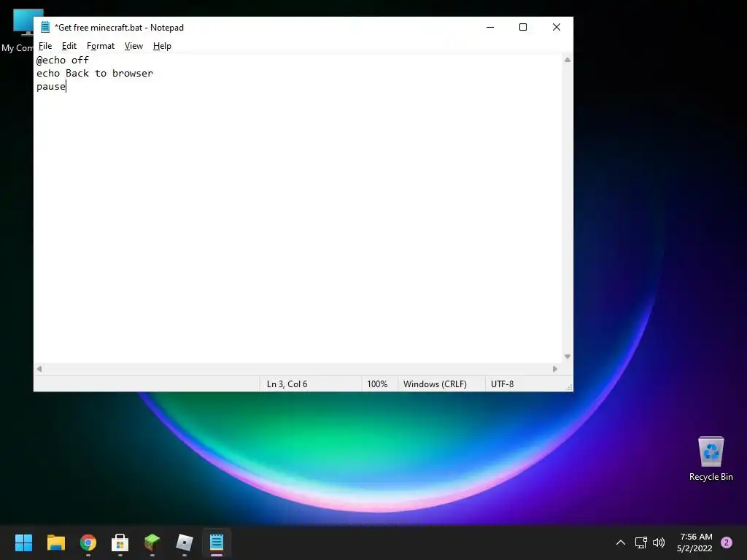Click 'UTF-8' encoding status entry

click(502, 384)
